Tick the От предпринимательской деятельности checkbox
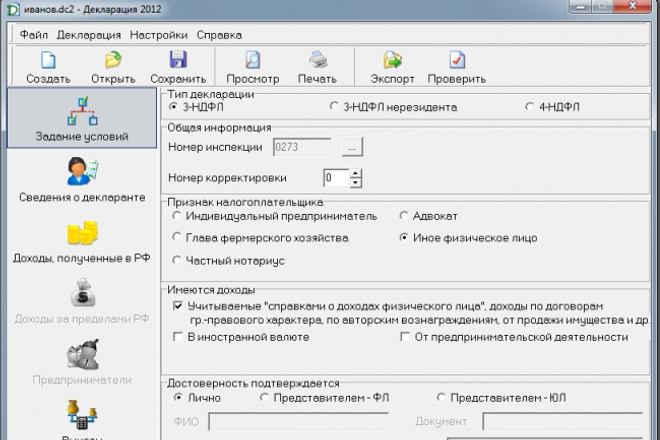Image resolution: width=660 pixels, height=440 pixels. click(405, 337)
